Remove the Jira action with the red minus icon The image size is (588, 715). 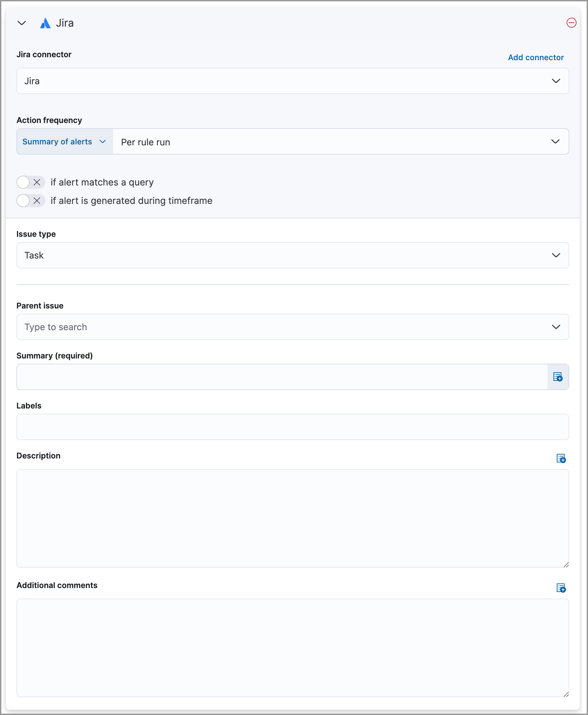coord(571,23)
